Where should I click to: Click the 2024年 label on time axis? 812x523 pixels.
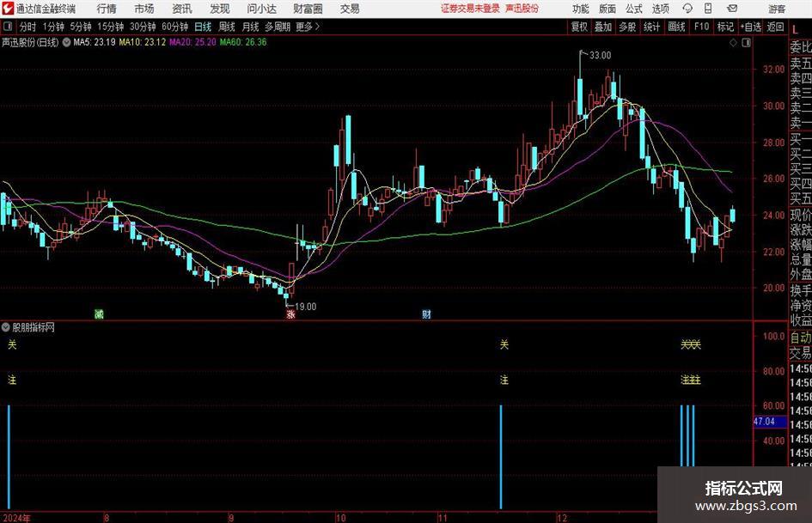[16, 518]
